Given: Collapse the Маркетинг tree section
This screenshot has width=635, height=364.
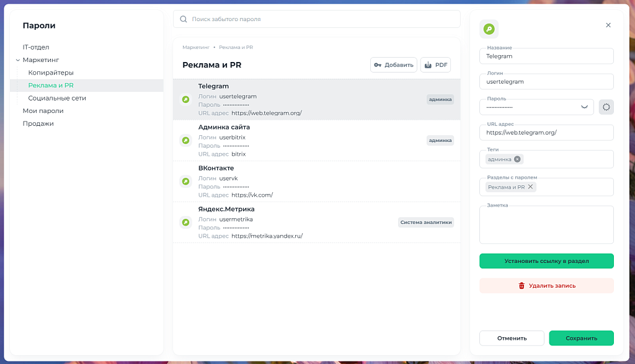Looking at the screenshot, I should [18, 60].
